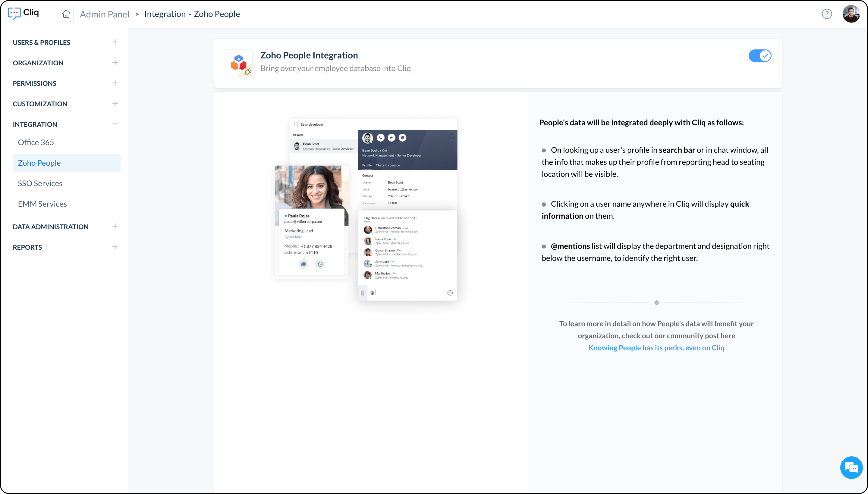Select Zoho People in sidebar
868x494 pixels.
point(67,163)
